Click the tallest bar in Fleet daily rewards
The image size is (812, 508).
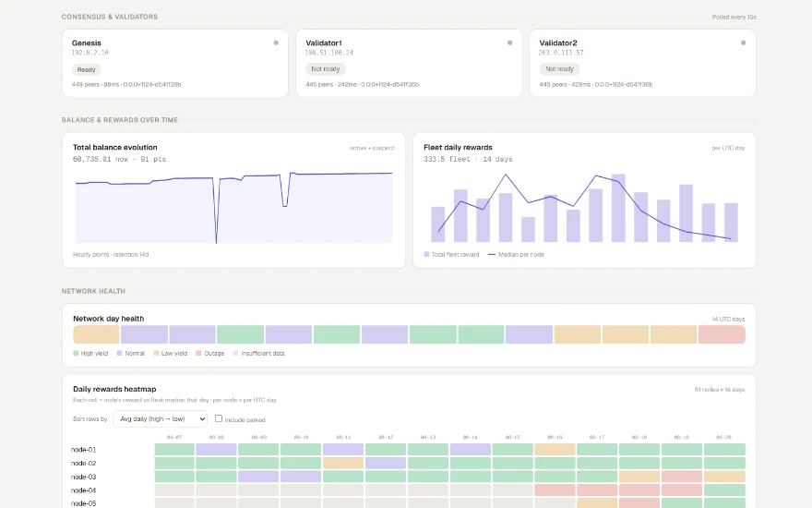[x=618, y=208]
